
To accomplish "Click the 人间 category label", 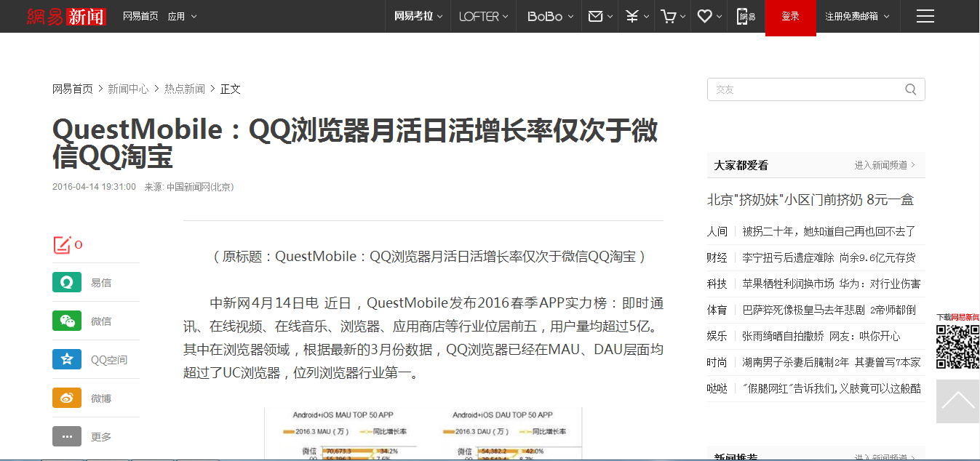I will 717,231.
